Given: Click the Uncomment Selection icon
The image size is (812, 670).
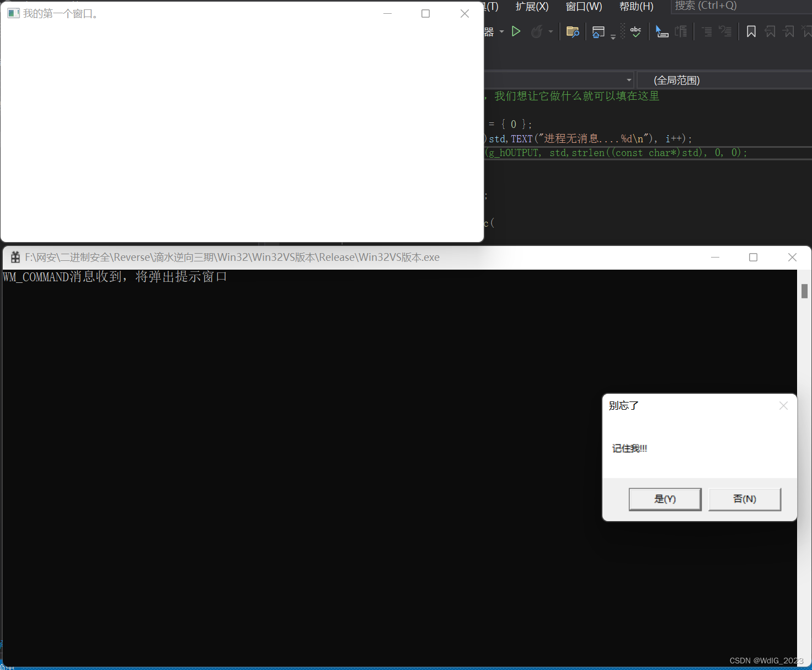Looking at the screenshot, I should coord(725,32).
